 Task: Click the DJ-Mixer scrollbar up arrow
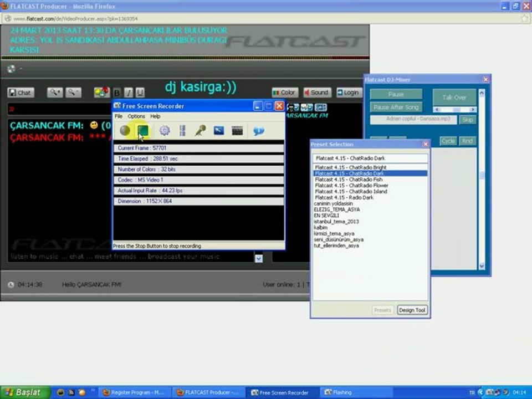482,93
